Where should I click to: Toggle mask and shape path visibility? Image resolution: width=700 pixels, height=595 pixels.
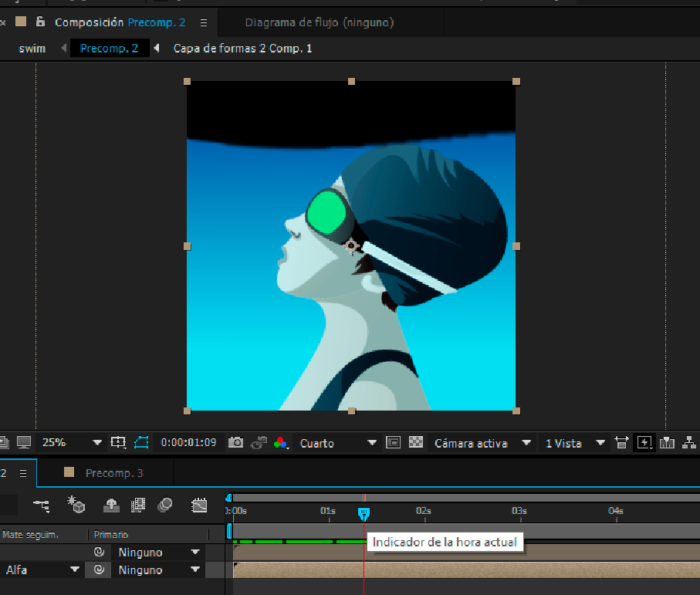pos(141,442)
